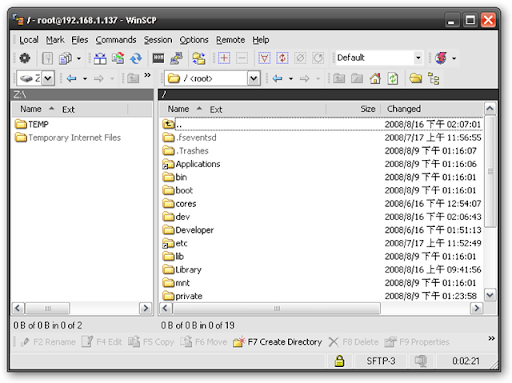Open the Commands menu
This screenshot has width=512, height=383.
click(116, 40)
